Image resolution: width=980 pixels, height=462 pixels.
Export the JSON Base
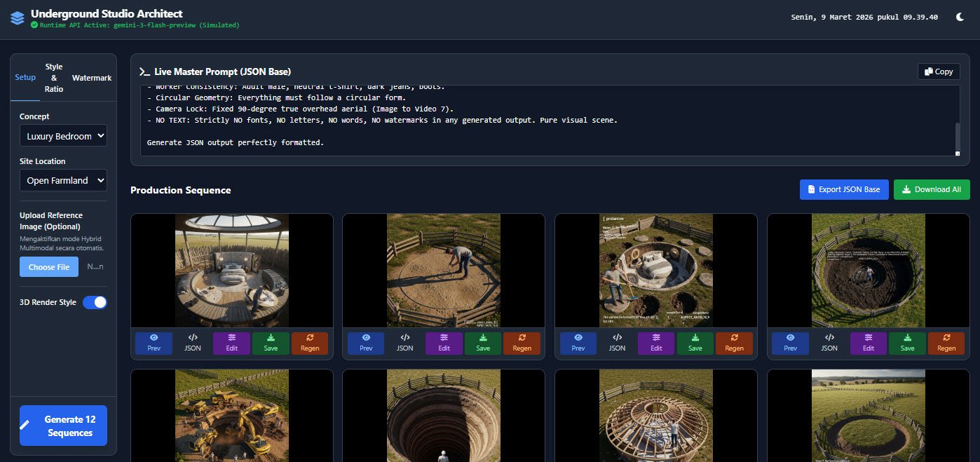point(844,189)
